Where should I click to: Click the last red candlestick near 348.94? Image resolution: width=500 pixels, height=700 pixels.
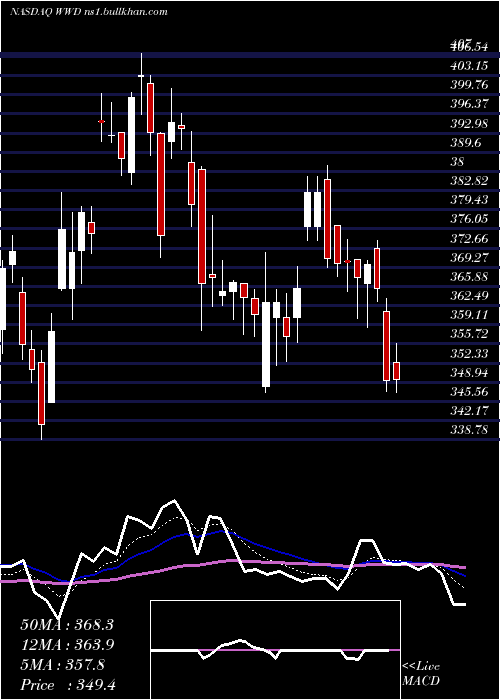(396, 371)
